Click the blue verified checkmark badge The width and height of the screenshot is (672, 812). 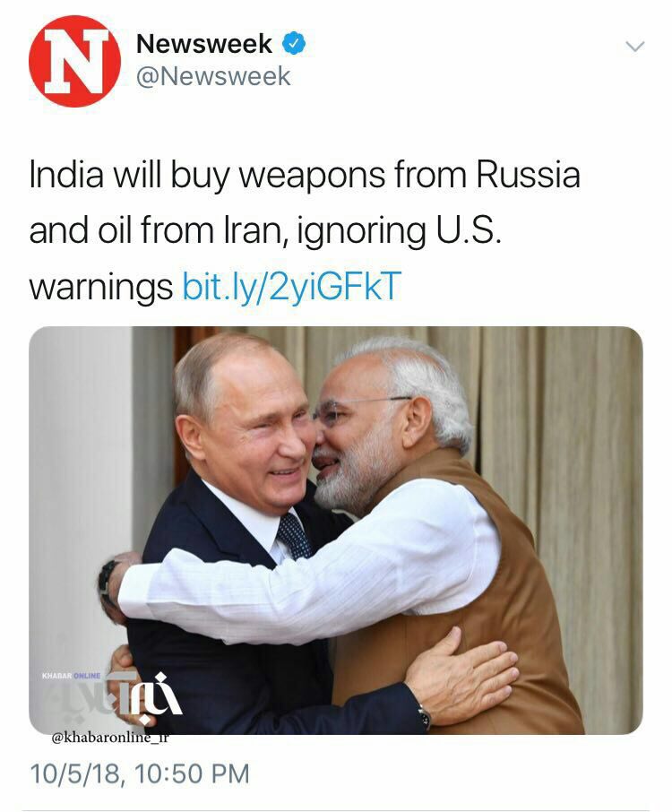pyautogui.click(x=294, y=44)
